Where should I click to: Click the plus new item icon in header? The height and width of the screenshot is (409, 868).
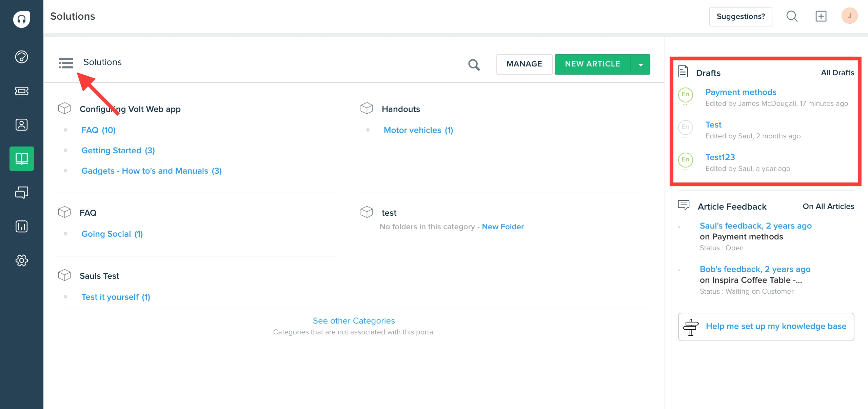coord(821,16)
